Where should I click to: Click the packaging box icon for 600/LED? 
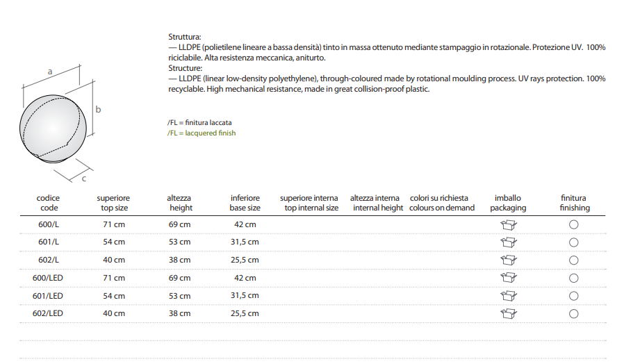click(509, 278)
